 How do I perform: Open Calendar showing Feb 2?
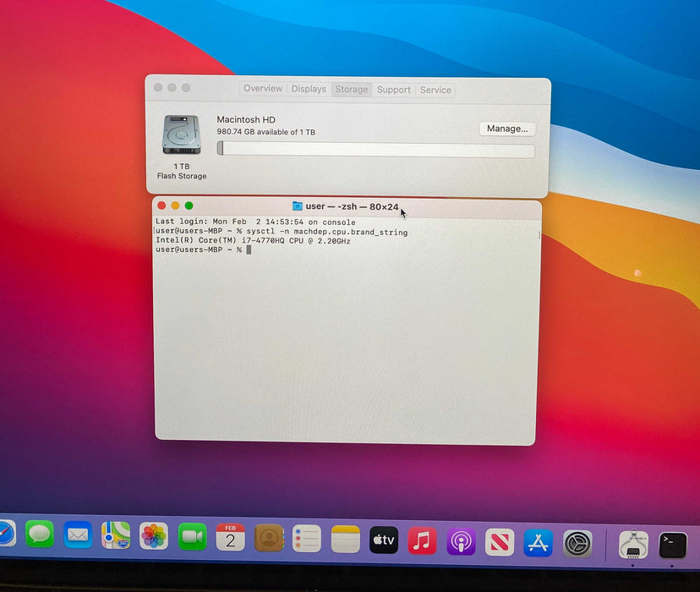tap(230, 538)
